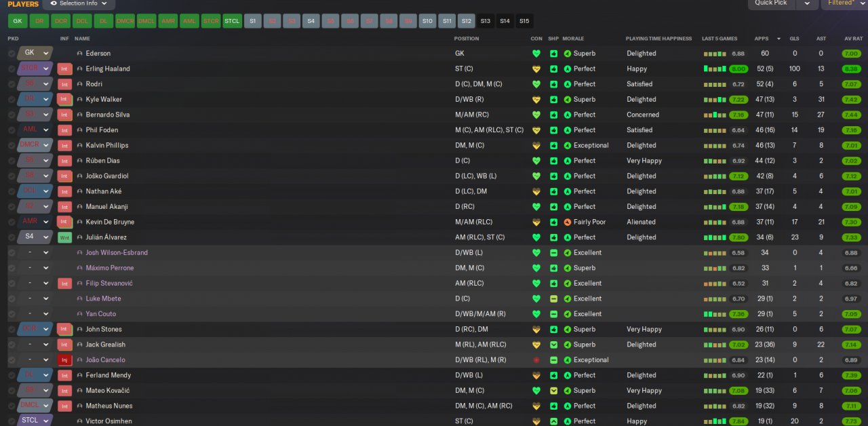Toggle the picked checkmark for Rodri

click(12, 84)
